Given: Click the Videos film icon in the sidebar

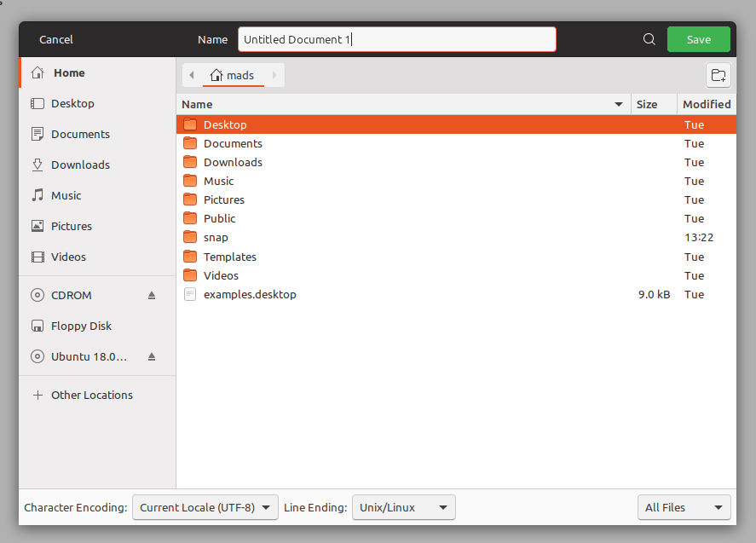Looking at the screenshot, I should pyautogui.click(x=38, y=257).
